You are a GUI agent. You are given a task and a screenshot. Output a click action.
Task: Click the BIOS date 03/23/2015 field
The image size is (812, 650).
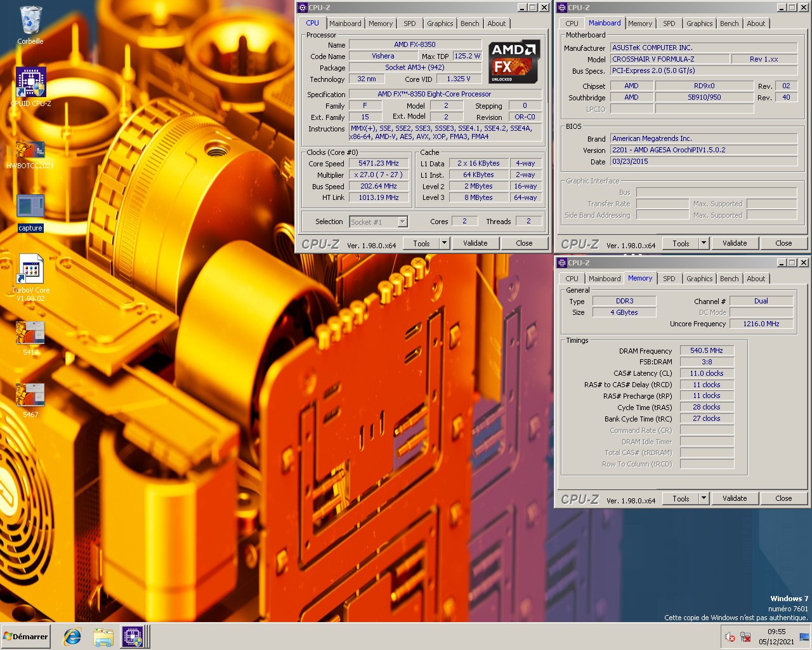tap(704, 161)
